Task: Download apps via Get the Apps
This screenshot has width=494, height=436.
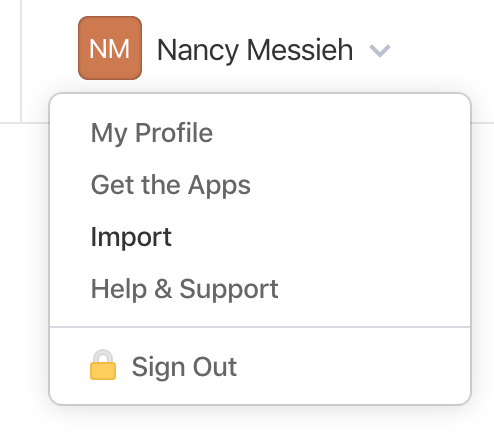Action: coord(171,185)
